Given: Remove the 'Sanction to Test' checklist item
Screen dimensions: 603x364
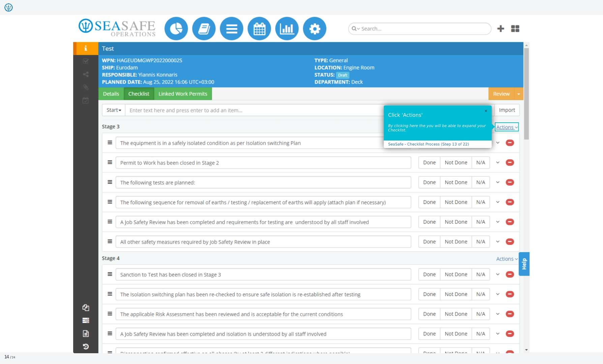Looking at the screenshot, I should click(510, 274).
